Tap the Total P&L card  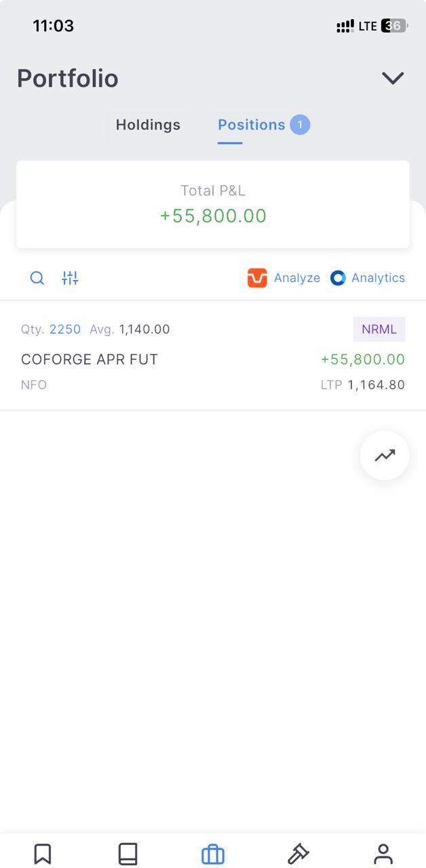tap(213, 204)
